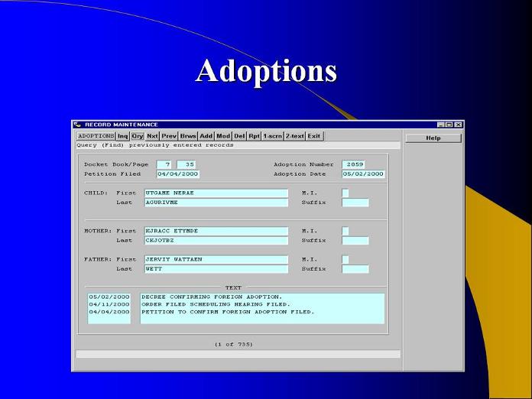The image size is (532, 399).
Task: Click the Adoption Number field
Action: click(x=354, y=164)
